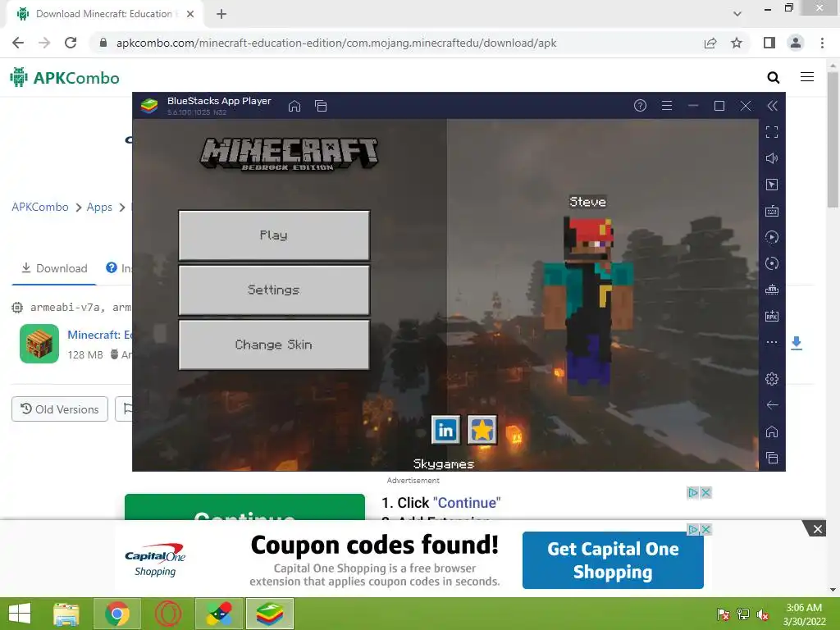Click BlueStacks cursor lock icon in sidebar

click(772, 185)
